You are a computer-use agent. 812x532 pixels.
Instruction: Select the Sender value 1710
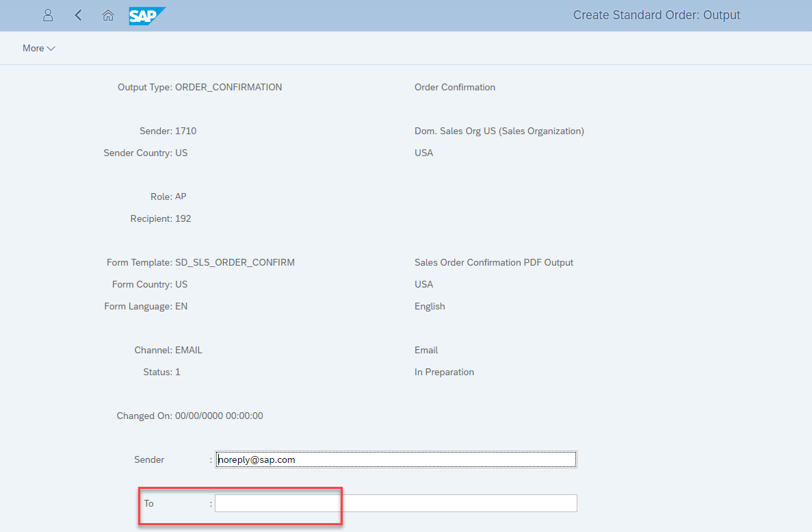click(185, 131)
